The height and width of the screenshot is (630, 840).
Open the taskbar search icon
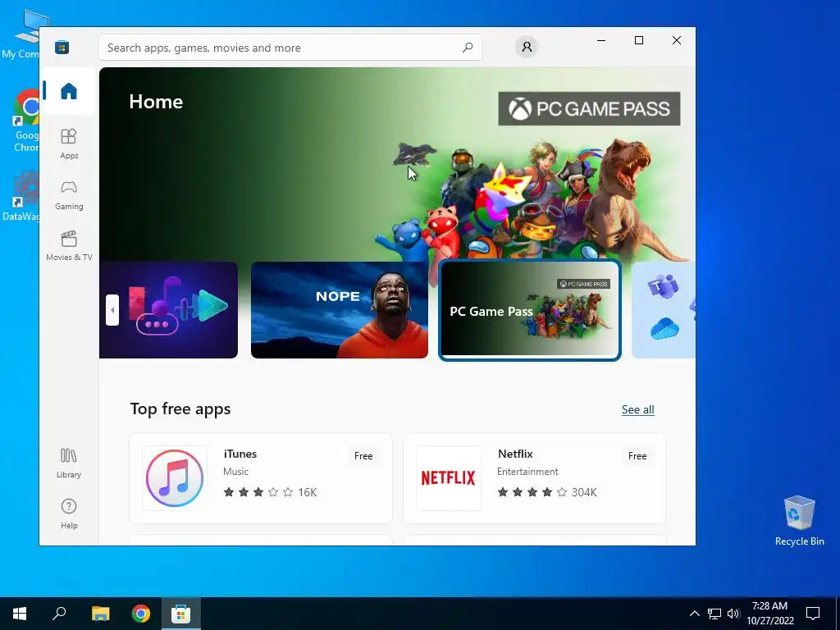pyautogui.click(x=59, y=614)
